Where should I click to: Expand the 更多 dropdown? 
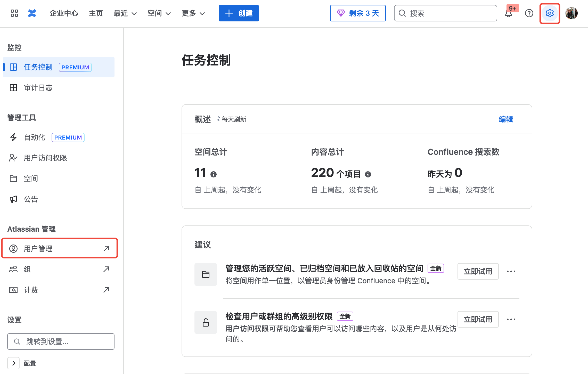click(x=193, y=13)
